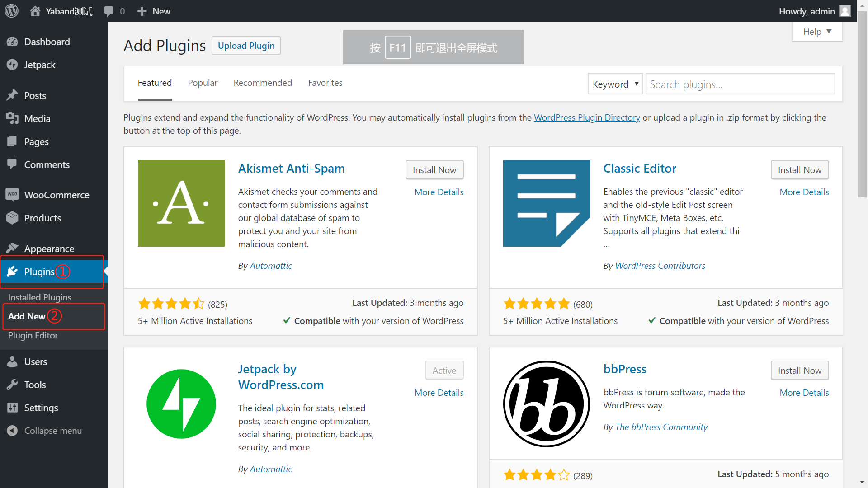Open the WooCommerce sidebar menu

(57, 195)
